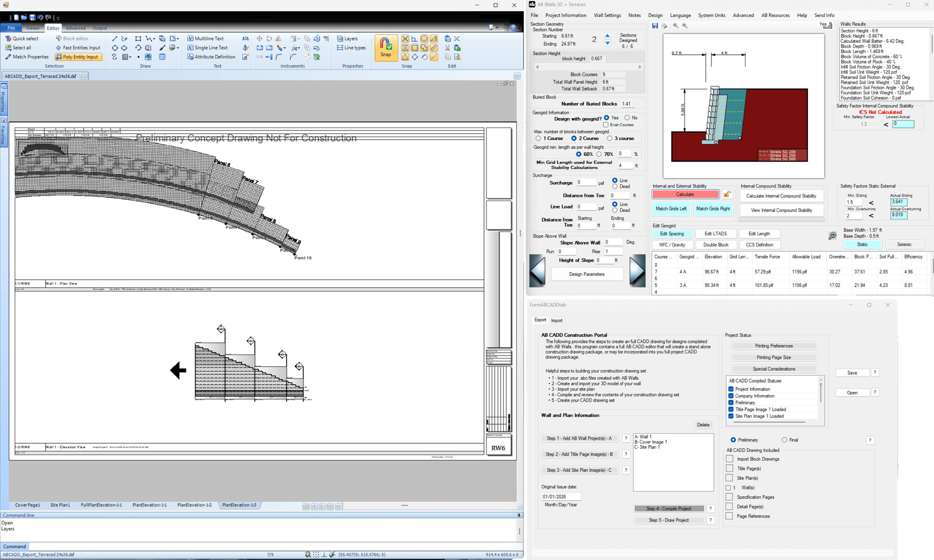This screenshot has width=934, height=560.
Task: Increase sections with the up spinner arrow
Action: click(x=607, y=35)
